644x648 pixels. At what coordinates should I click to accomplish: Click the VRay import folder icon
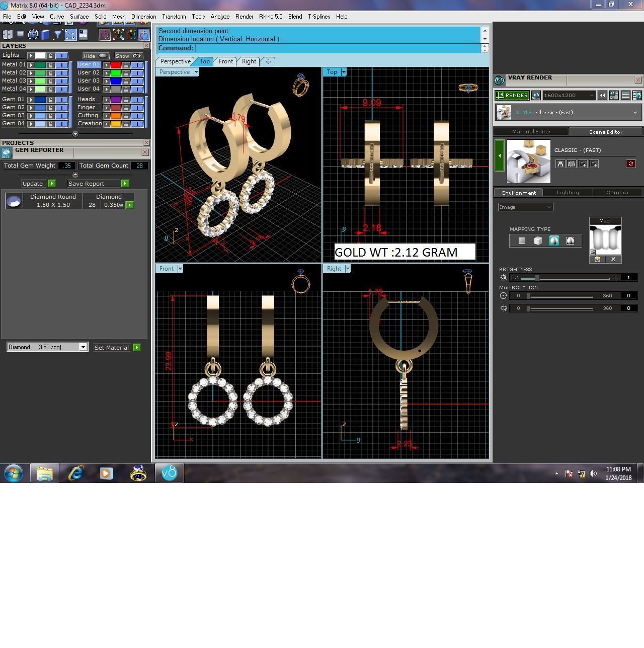[582, 164]
